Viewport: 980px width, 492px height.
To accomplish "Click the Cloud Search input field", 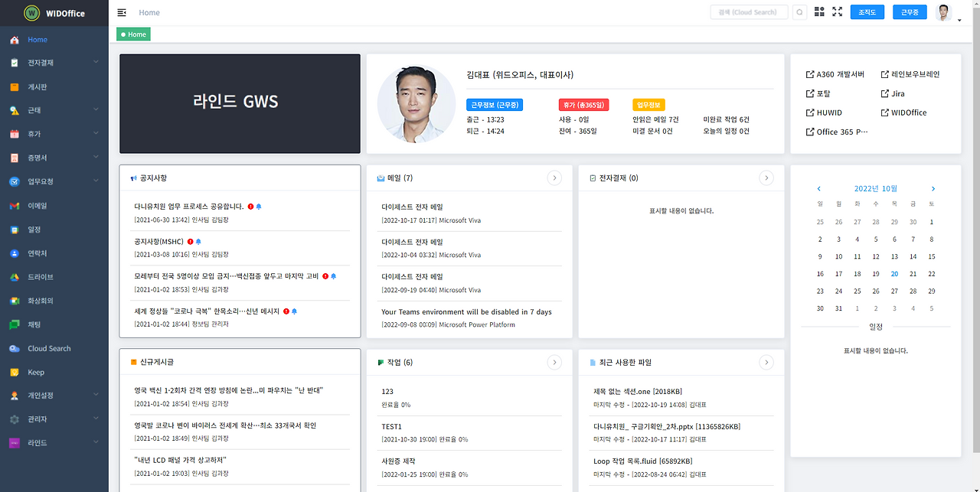I will [749, 12].
